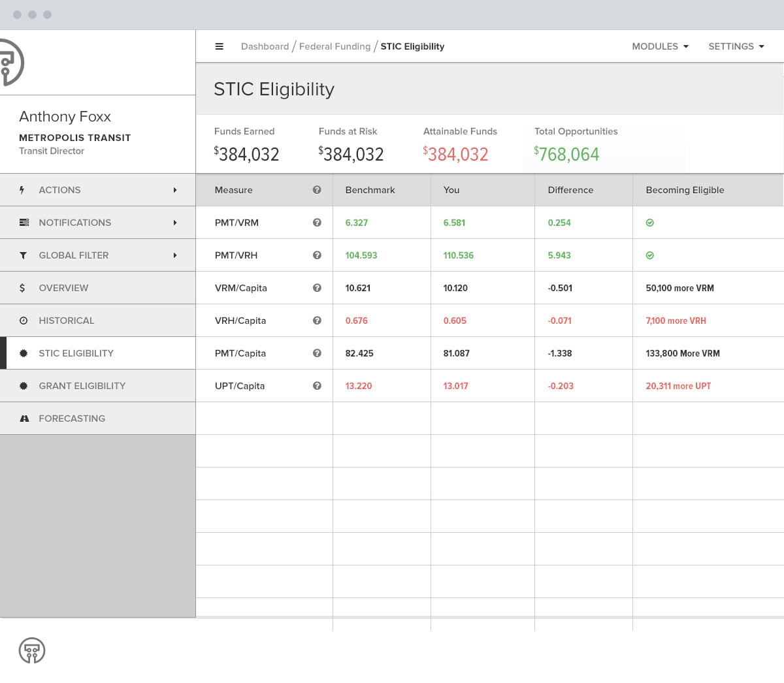
Task: Click the STIC Eligibility badge icon
Action: (x=24, y=353)
